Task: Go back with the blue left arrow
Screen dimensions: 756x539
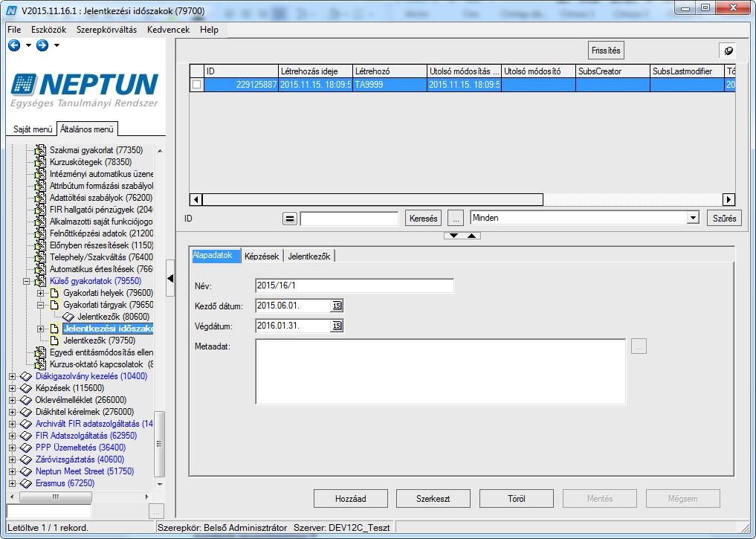Action: click(x=14, y=45)
